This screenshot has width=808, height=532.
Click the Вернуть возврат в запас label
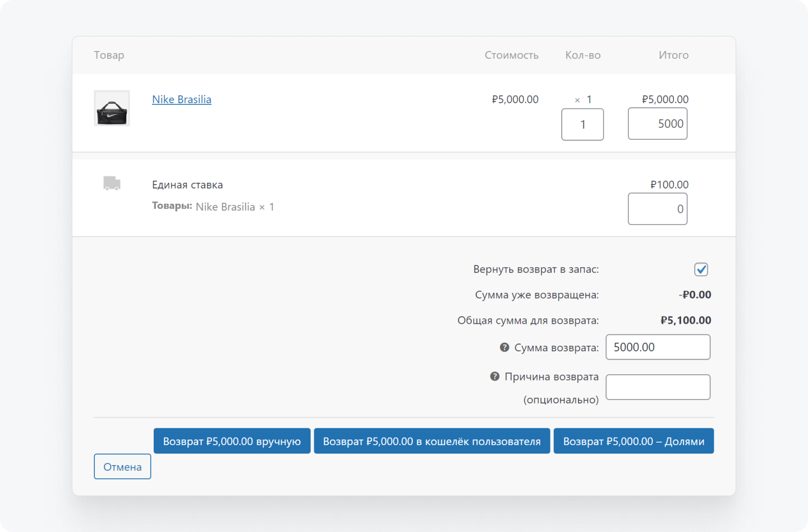click(x=536, y=269)
